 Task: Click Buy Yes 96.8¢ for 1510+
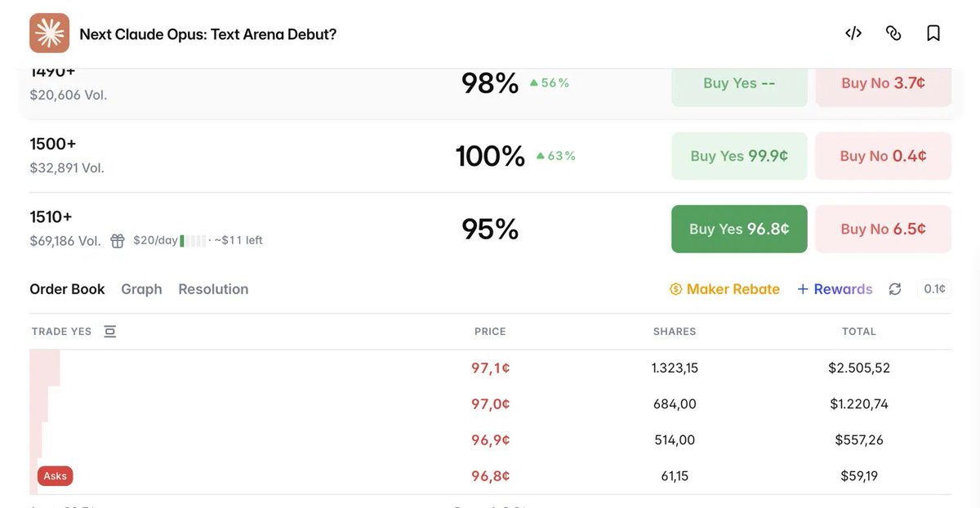pos(739,229)
